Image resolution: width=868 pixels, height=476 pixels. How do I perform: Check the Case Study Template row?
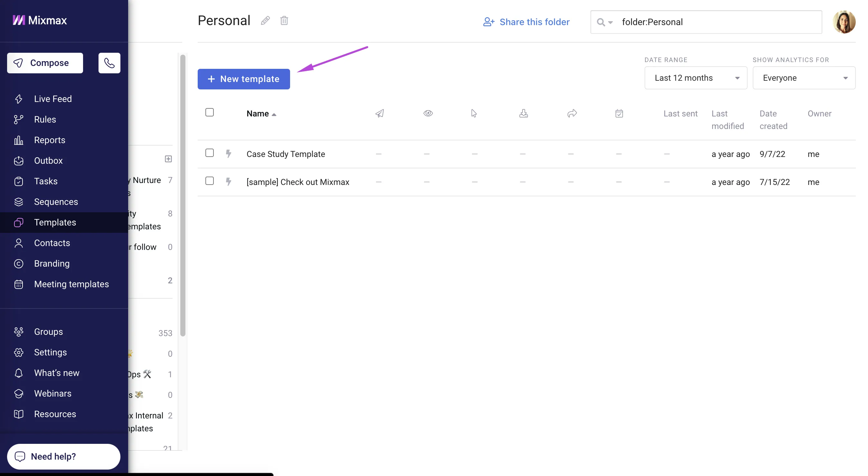pyautogui.click(x=210, y=153)
